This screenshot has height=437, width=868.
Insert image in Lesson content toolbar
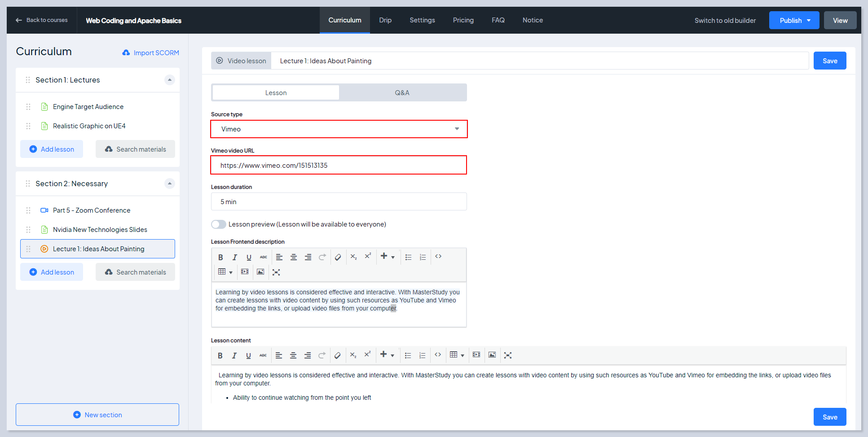pos(492,355)
